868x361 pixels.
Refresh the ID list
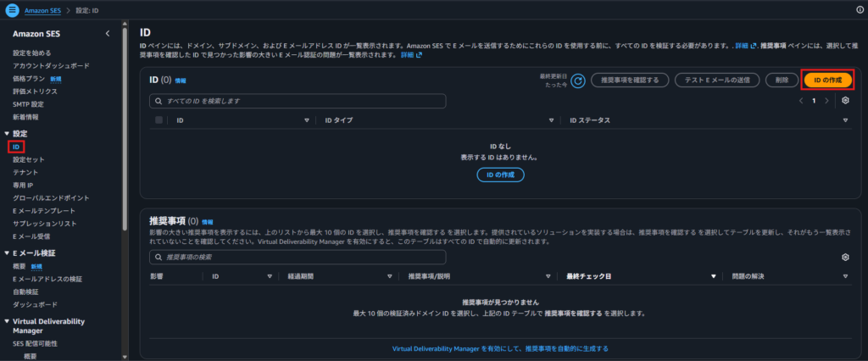point(578,81)
